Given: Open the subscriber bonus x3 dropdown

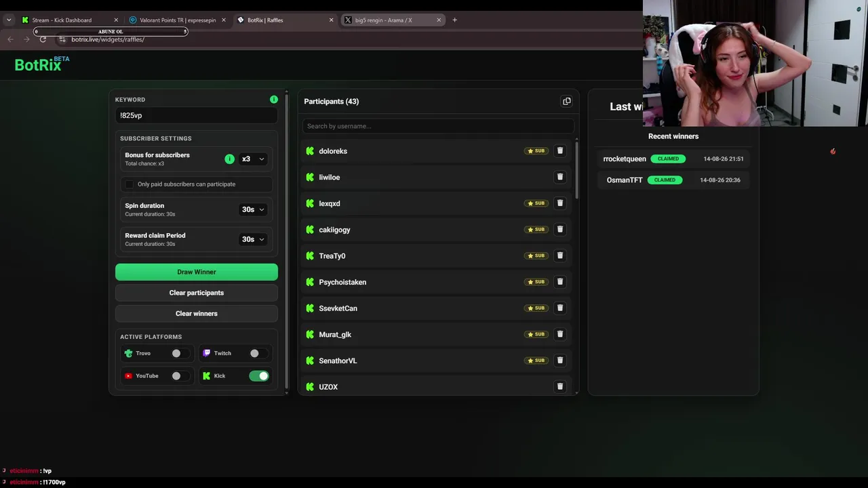Looking at the screenshot, I should [x=253, y=159].
